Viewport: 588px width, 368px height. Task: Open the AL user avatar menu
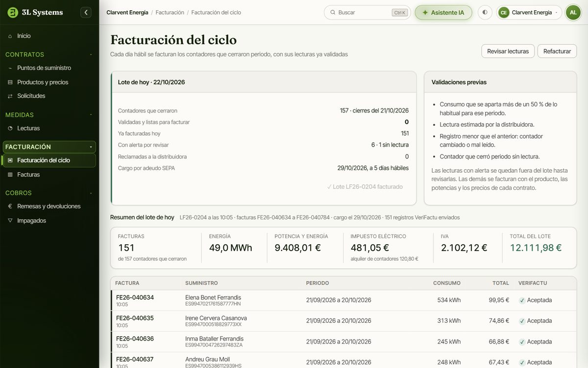[573, 12]
